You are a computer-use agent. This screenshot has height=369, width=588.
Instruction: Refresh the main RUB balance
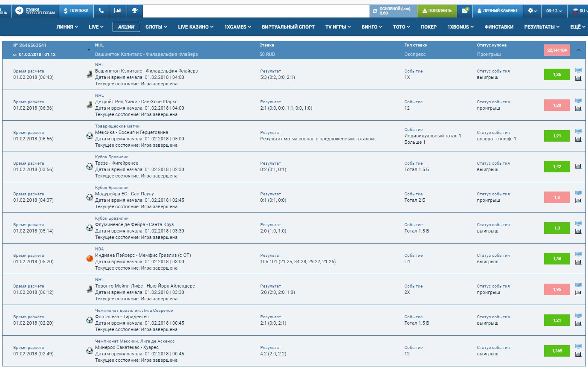375,11
